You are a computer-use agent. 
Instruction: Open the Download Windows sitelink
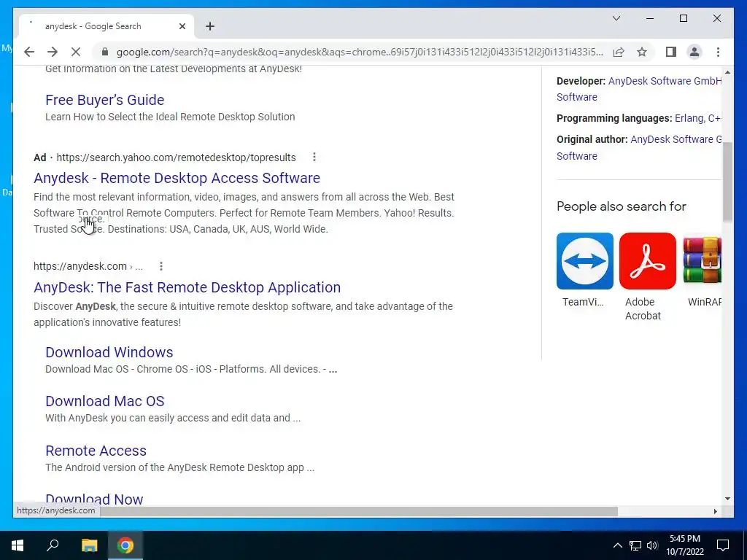click(x=109, y=352)
